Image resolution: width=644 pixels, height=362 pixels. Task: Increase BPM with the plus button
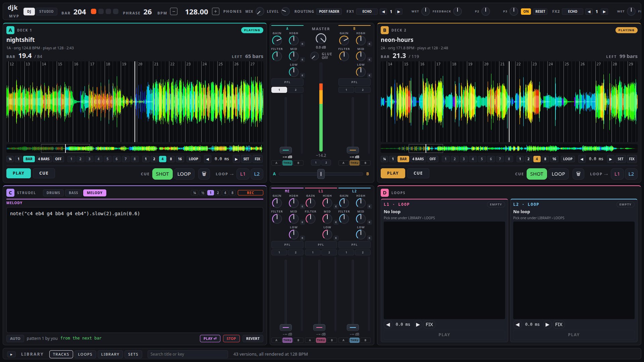tap(216, 11)
